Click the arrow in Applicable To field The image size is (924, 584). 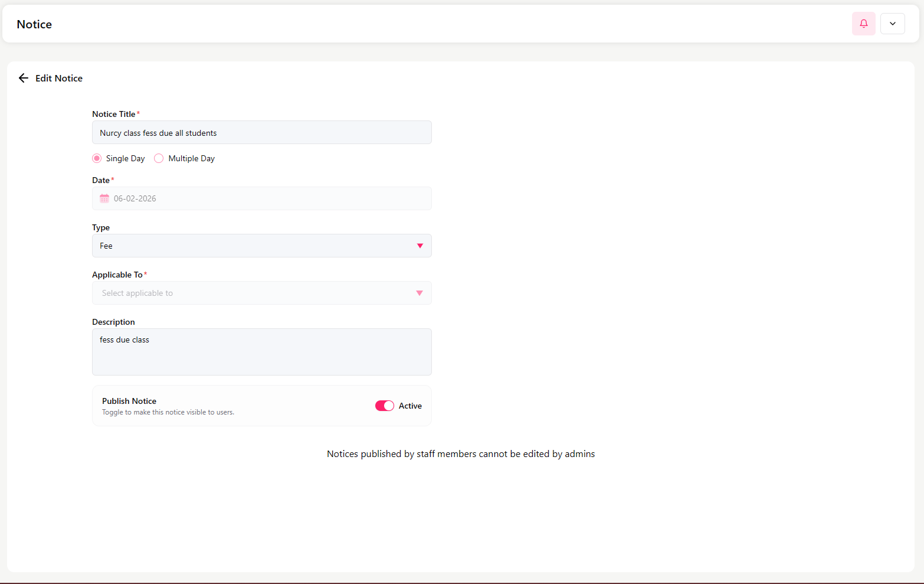420,293
